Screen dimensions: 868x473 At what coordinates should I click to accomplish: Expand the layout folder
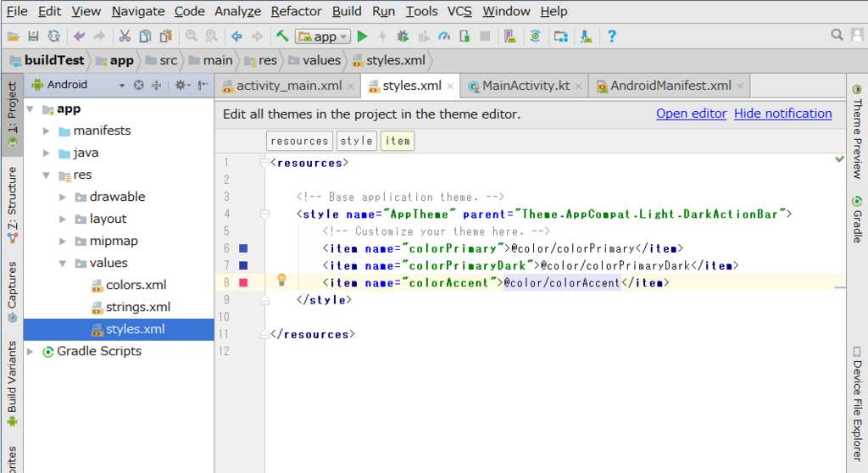pyautogui.click(x=63, y=220)
